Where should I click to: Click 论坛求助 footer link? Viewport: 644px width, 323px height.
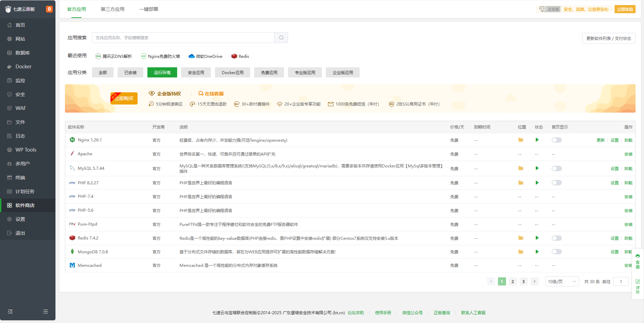coord(356,313)
